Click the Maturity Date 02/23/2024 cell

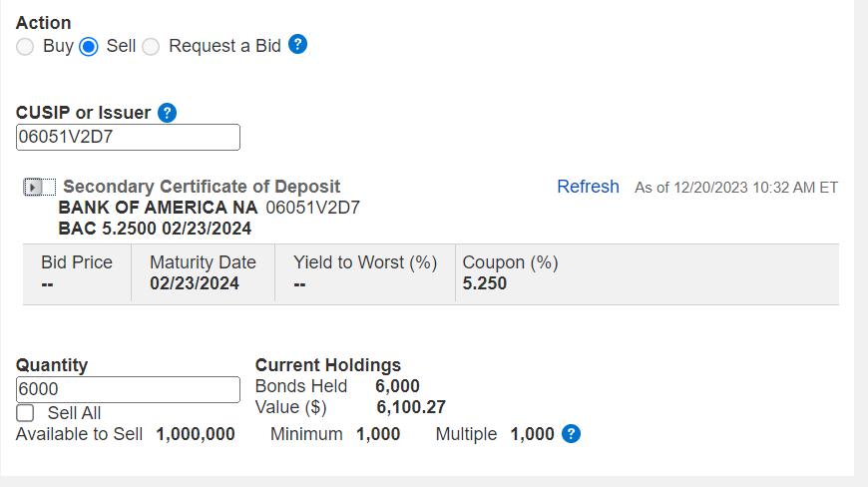pyautogui.click(x=204, y=272)
